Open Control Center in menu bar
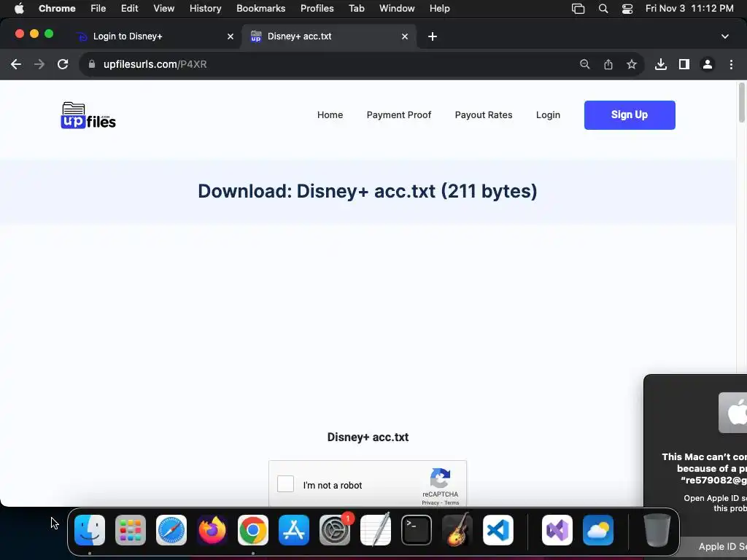 click(x=627, y=9)
